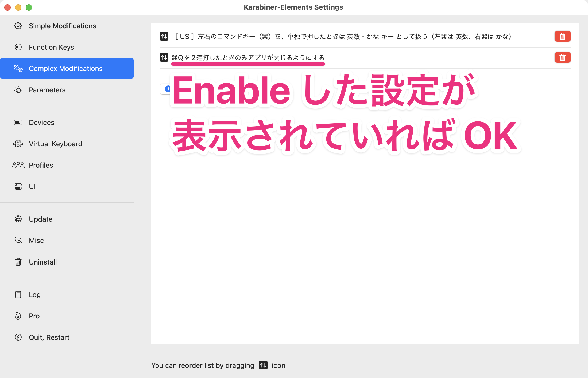Delete the ⌘Q double-press rule
Screen dimensions: 588x378
[x=562, y=57]
